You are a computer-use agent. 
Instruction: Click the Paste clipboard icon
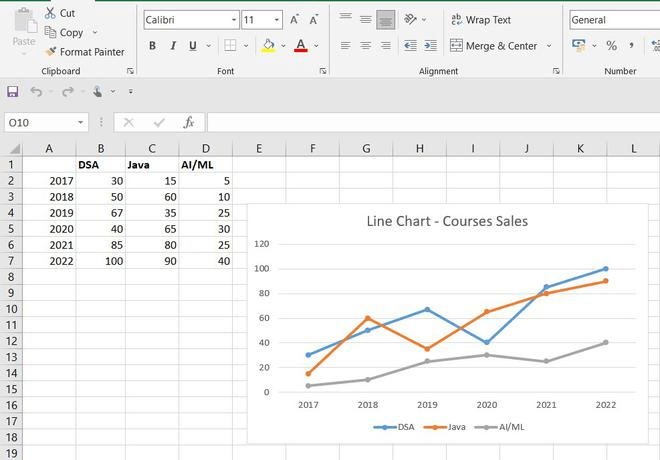24,22
